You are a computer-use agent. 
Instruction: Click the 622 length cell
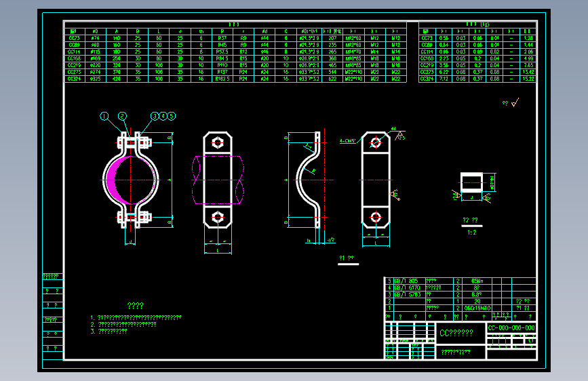coord(332,79)
